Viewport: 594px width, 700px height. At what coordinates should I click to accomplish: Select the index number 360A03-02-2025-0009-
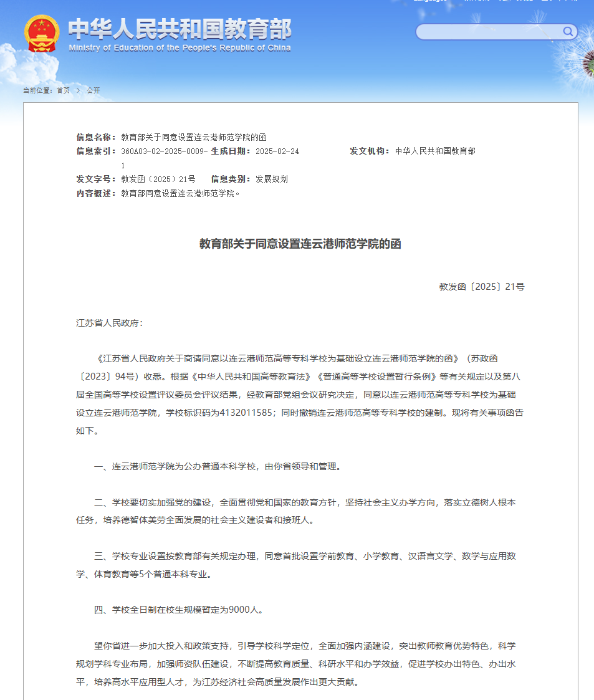(164, 151)
